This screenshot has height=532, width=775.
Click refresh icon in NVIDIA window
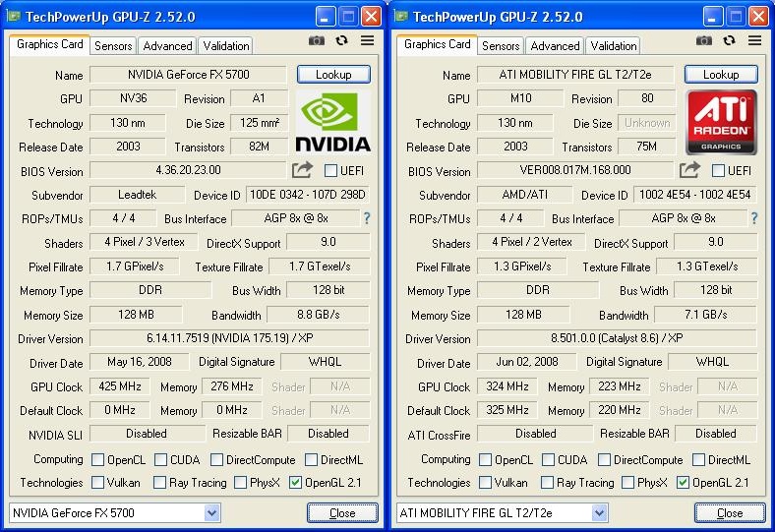tap(341, 40)
